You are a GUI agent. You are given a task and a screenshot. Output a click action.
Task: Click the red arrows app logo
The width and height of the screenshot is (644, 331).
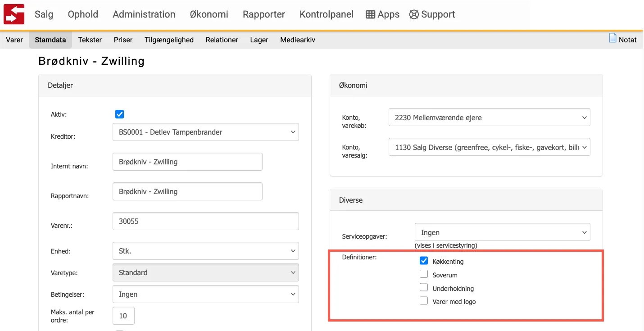pos(14,14)
